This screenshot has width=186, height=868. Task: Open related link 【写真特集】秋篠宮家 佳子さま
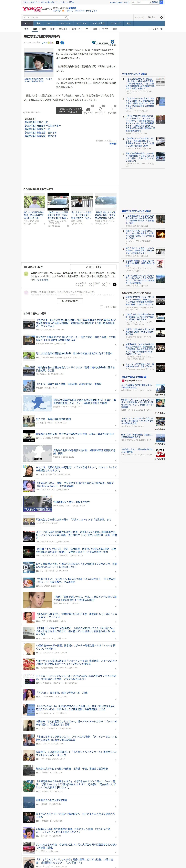click(40, 133)
